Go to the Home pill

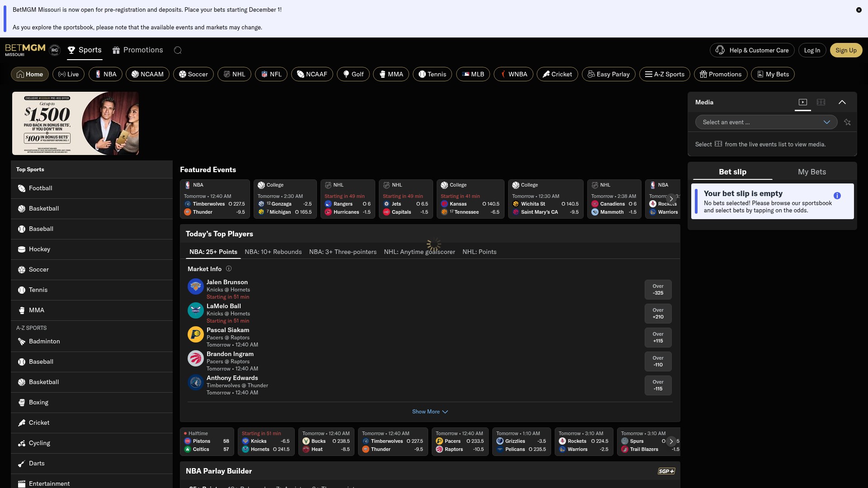tap(30, 74)
